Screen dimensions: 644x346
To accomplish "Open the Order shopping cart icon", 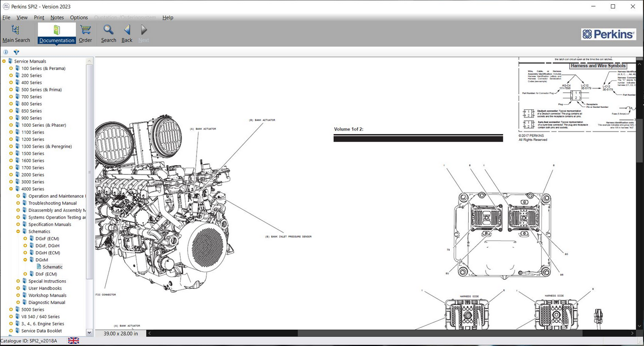I will point(85,30).
